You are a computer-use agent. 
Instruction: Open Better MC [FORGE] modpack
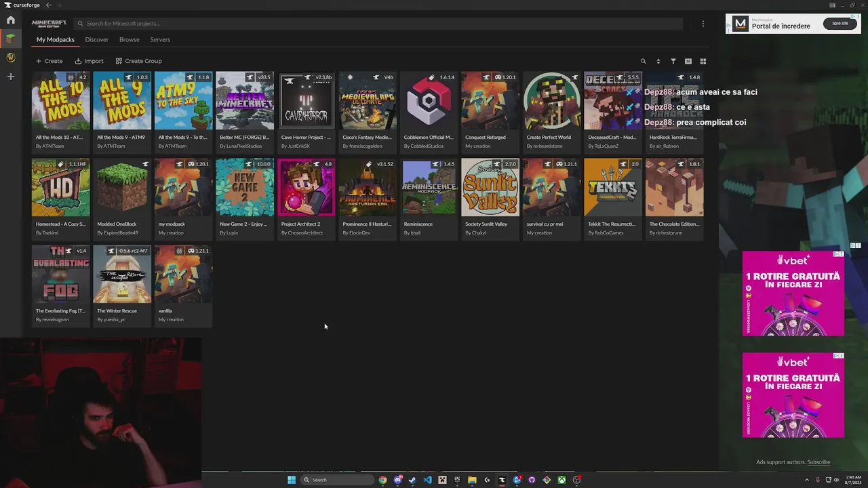tap(245, 112)
